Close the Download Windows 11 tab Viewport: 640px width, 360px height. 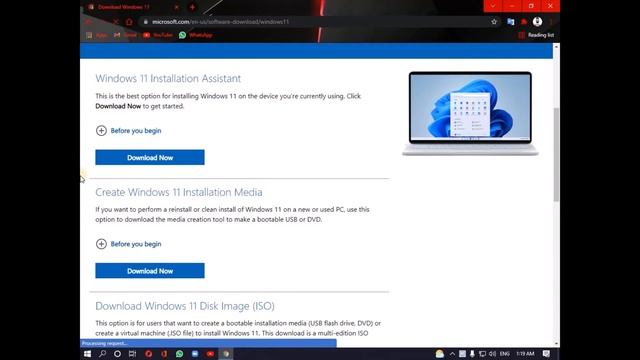pos(176,7)
